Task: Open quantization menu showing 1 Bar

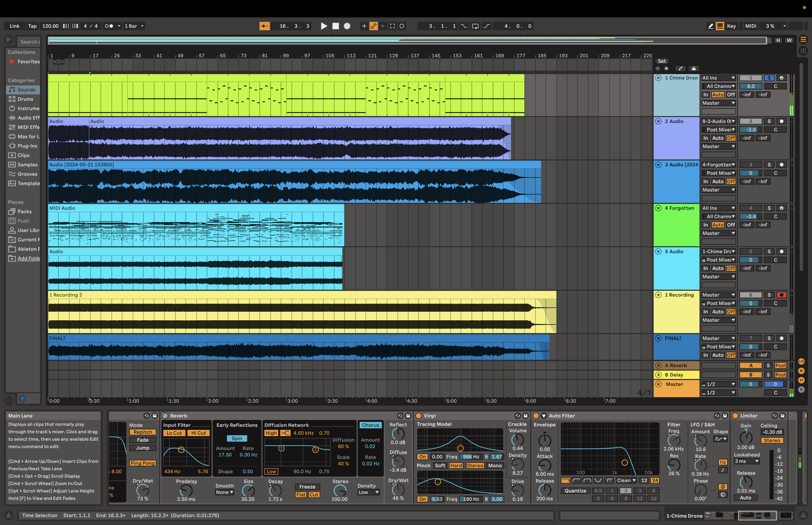Action: tap(134, 26)
